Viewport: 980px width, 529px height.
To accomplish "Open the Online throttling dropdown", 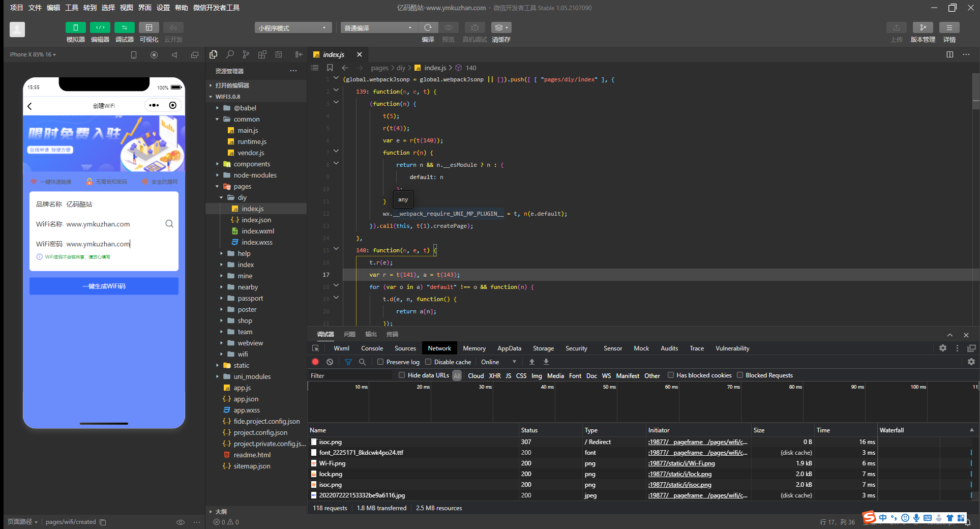I will (498, 362).
